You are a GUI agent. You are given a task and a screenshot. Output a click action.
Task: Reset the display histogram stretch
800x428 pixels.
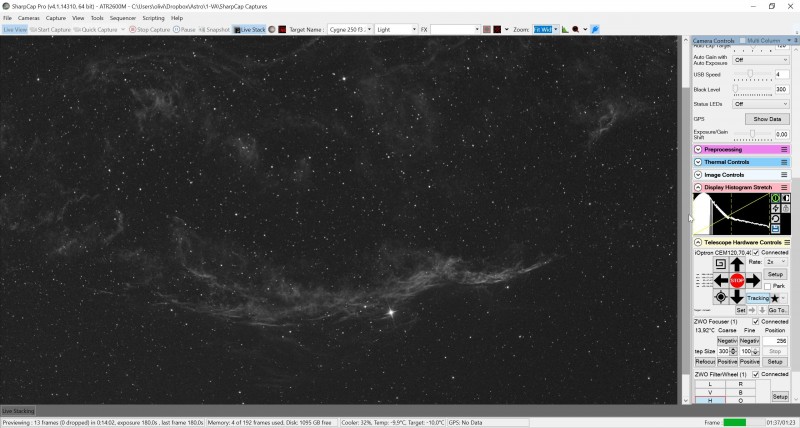pyautogui.click(x=776, y=219)
